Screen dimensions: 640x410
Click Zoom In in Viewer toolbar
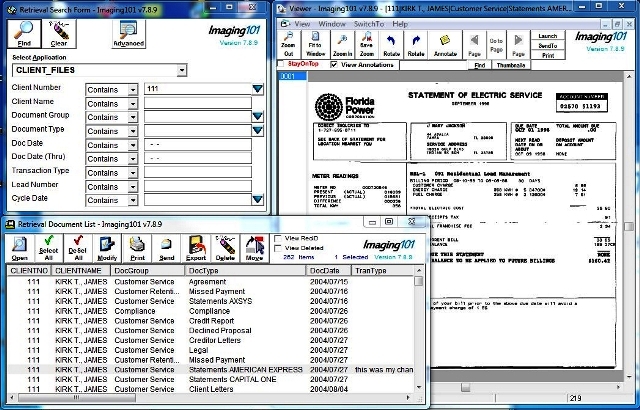click(342, 45)
